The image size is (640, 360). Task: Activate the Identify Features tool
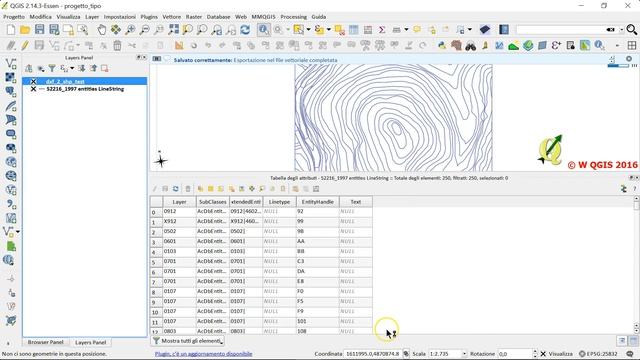click(264, 29)
